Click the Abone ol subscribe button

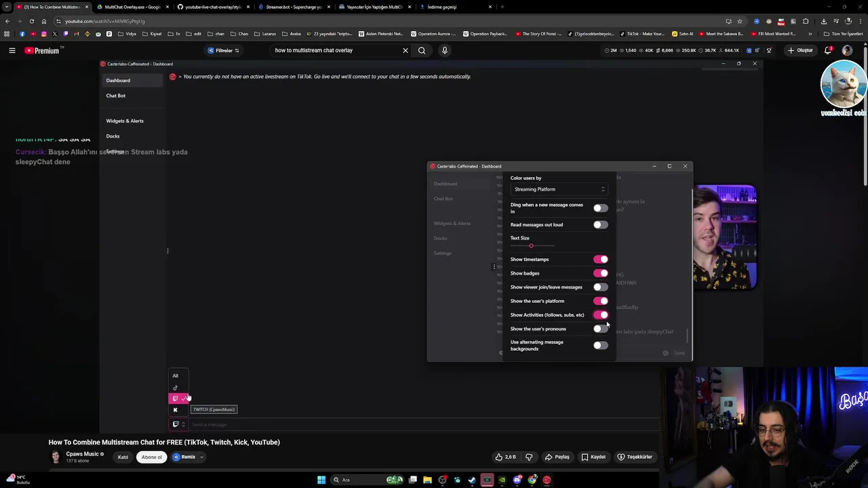(152, 457)
